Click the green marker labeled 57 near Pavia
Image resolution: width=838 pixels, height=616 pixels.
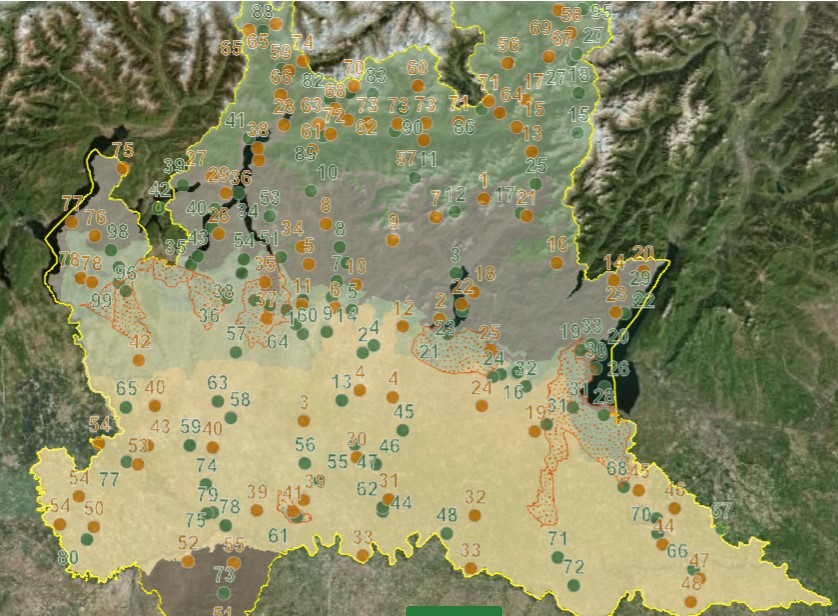tap(236, 351)
